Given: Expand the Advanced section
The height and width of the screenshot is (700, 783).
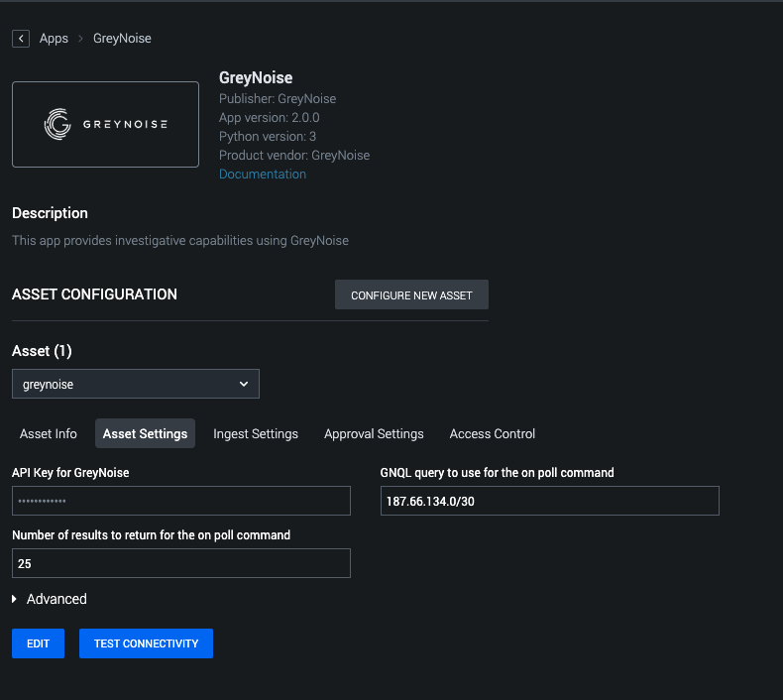Looking at the screenshot, I should [50, 599].
